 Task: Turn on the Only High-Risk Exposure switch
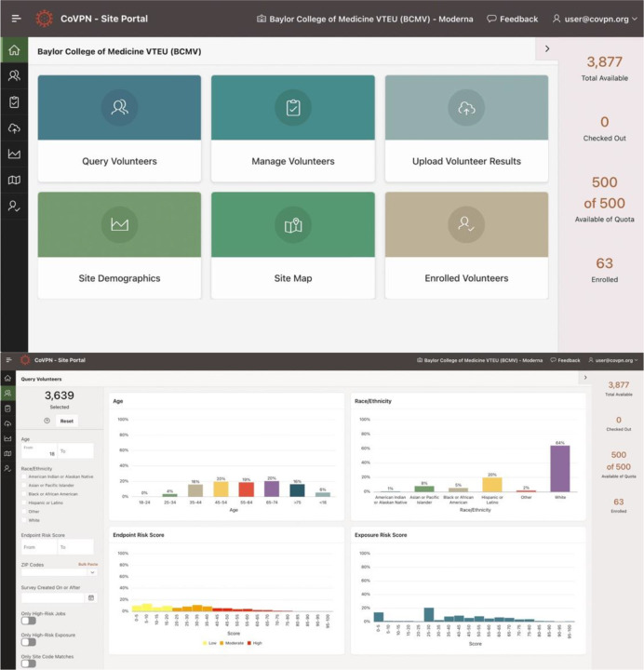28,642
